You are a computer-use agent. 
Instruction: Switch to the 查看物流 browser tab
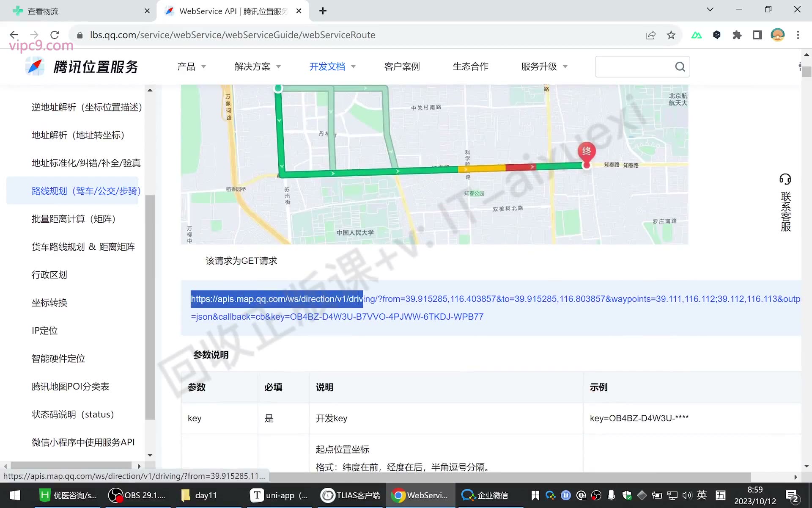(x=80, y=11)
